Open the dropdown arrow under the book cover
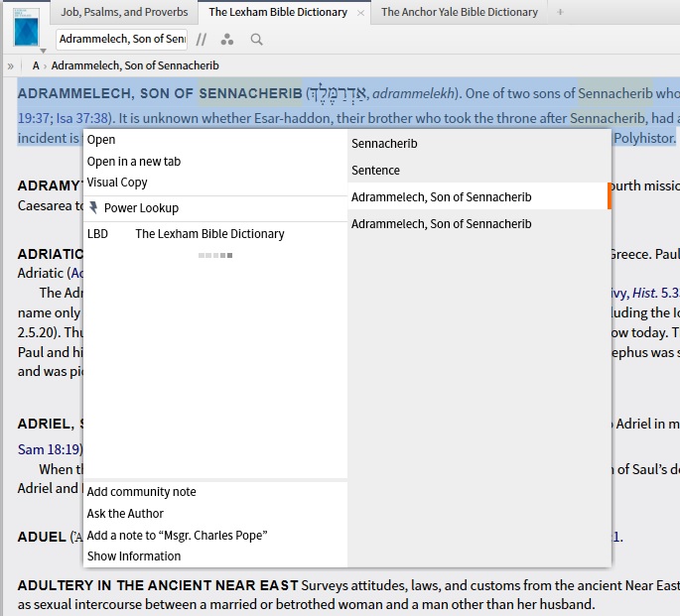Screen dimensions: 680x616 click(43, 51)
